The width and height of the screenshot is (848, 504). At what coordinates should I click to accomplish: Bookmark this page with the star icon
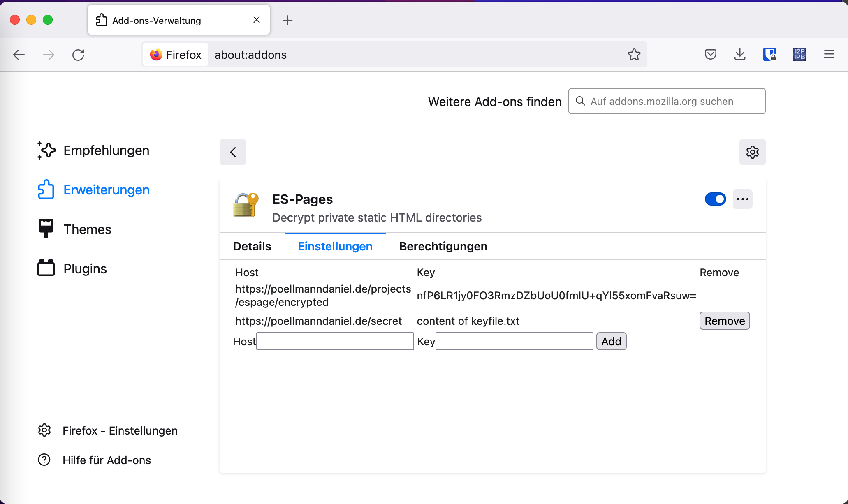[634, 54]
